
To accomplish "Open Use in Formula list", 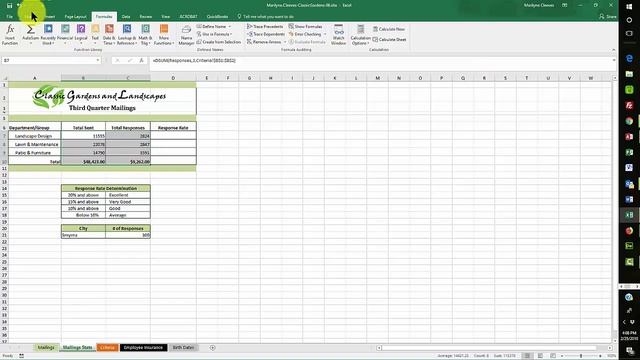I will [214, 34].
